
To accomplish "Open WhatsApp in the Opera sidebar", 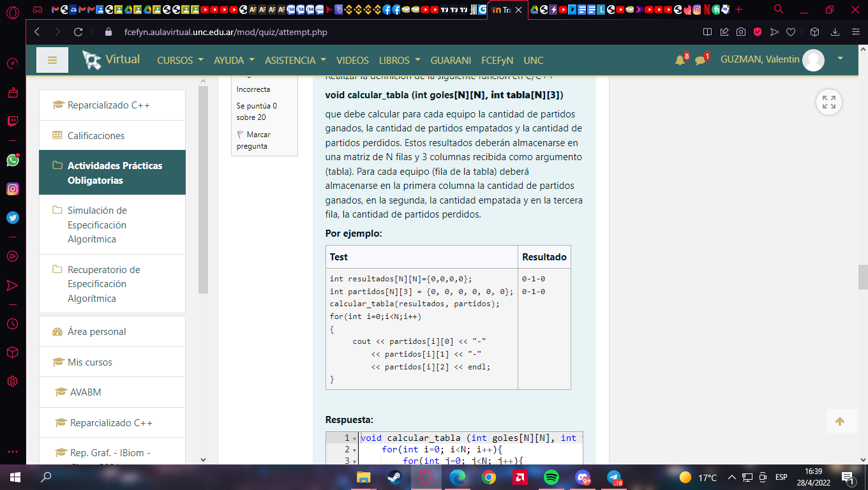I will pos(13,160).
